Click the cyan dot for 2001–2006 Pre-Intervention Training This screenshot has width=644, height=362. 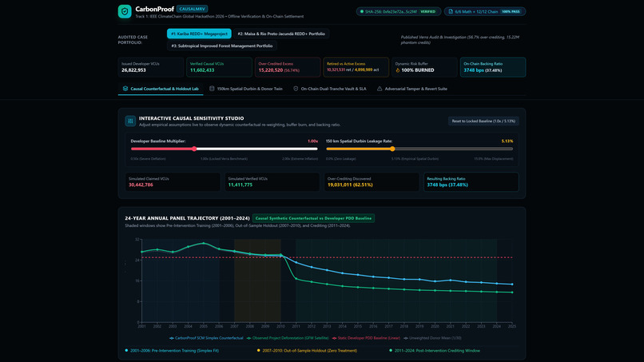pyautogui.click(x=126, y=351)
